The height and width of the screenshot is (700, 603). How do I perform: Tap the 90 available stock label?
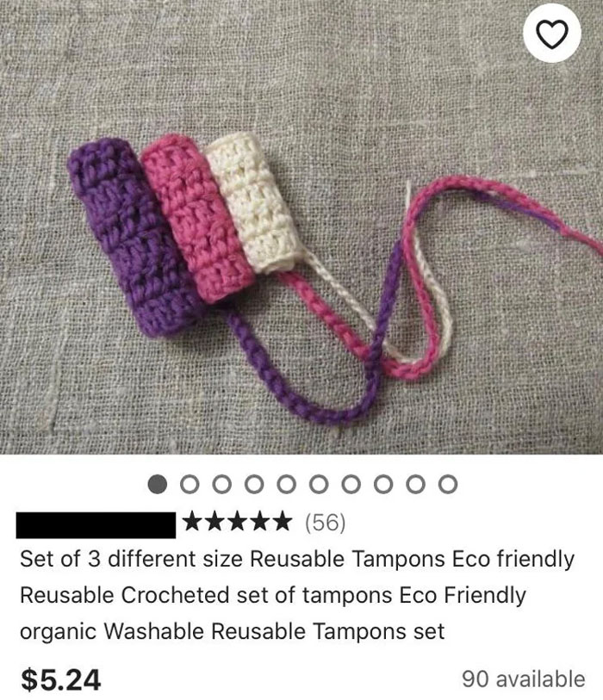(x=524, y=679)
